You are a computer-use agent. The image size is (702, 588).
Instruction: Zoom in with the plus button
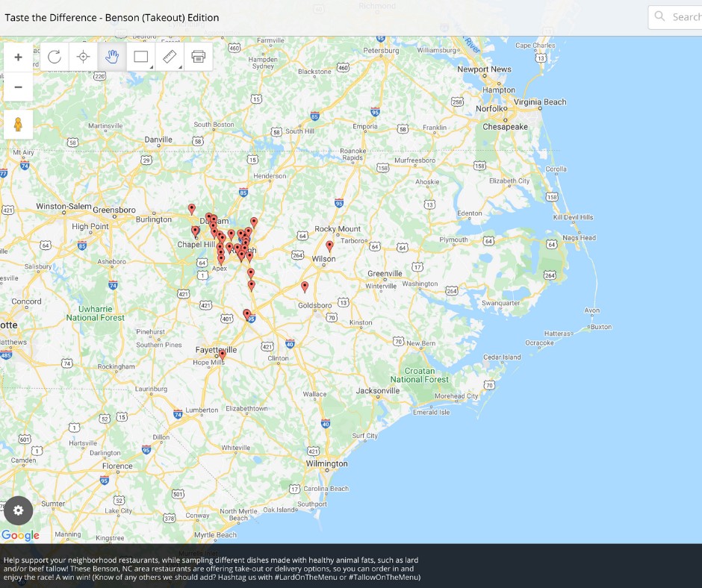pyautogui.click(x=19, y=57)
